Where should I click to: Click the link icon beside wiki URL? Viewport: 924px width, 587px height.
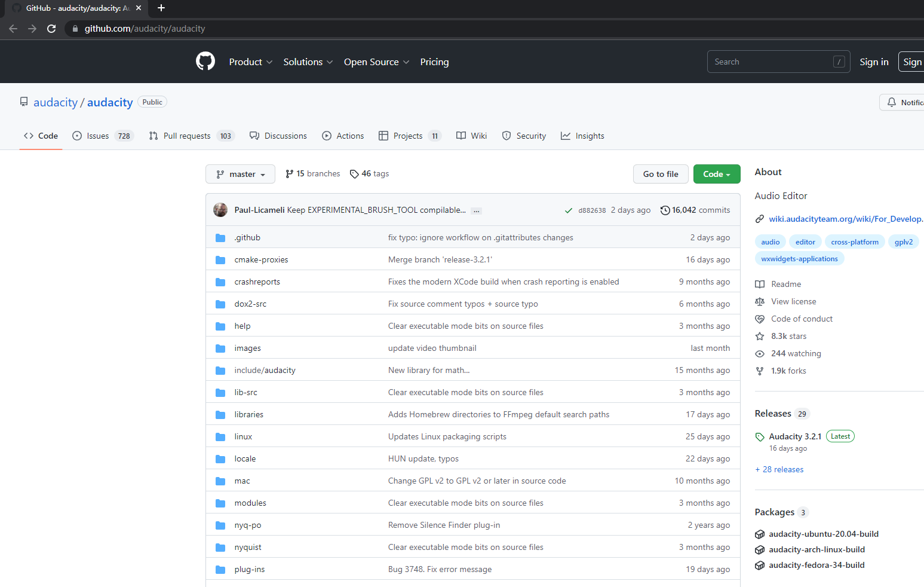(x=760, y=219)
